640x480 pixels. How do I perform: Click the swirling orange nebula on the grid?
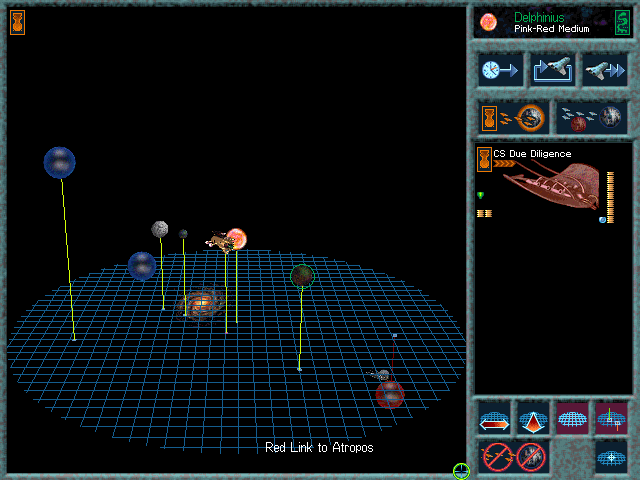(x=201, y=302)
